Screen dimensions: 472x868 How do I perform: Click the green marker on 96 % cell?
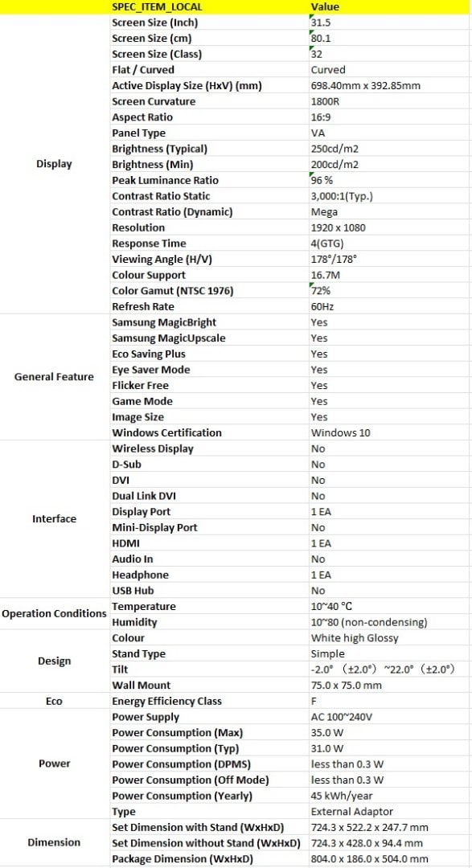[312, 175]
